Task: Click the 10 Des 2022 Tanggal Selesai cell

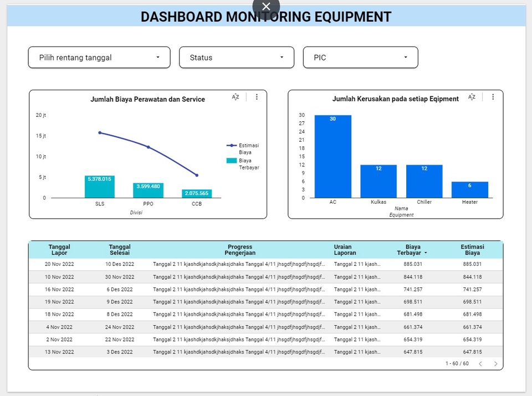Action: [120, 264]
